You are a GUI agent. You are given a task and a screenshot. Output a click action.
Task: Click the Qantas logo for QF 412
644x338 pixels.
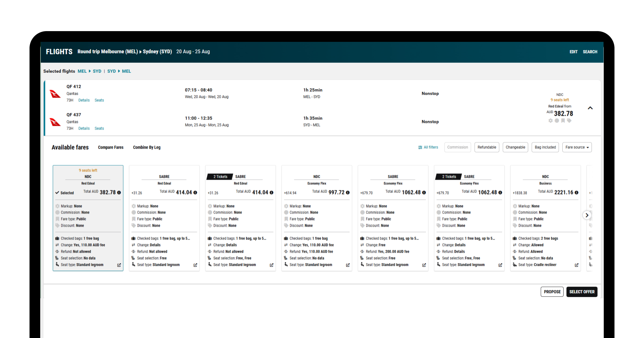tap(55, 94)
